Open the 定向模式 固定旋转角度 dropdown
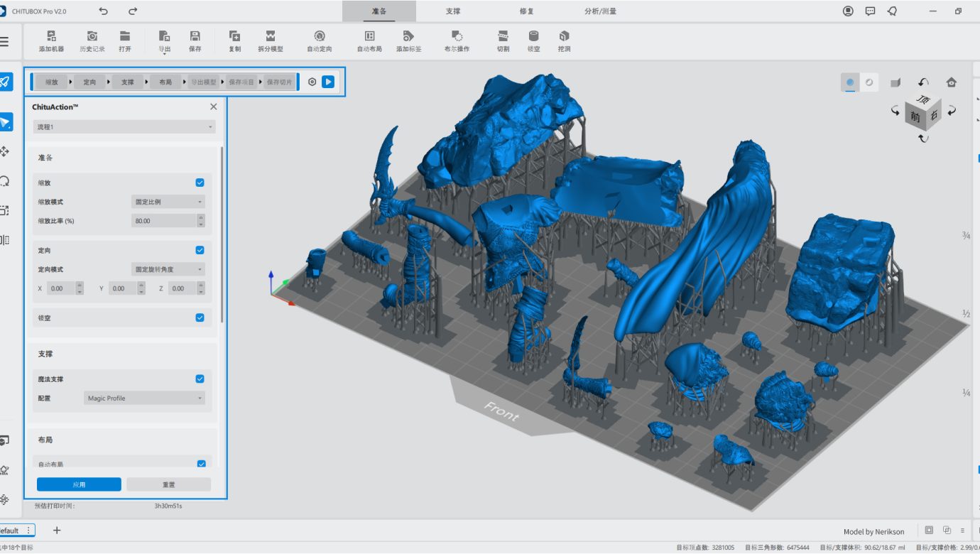This screenshot has width=980, height=554. pyautogui.click(x=168, y=269)
